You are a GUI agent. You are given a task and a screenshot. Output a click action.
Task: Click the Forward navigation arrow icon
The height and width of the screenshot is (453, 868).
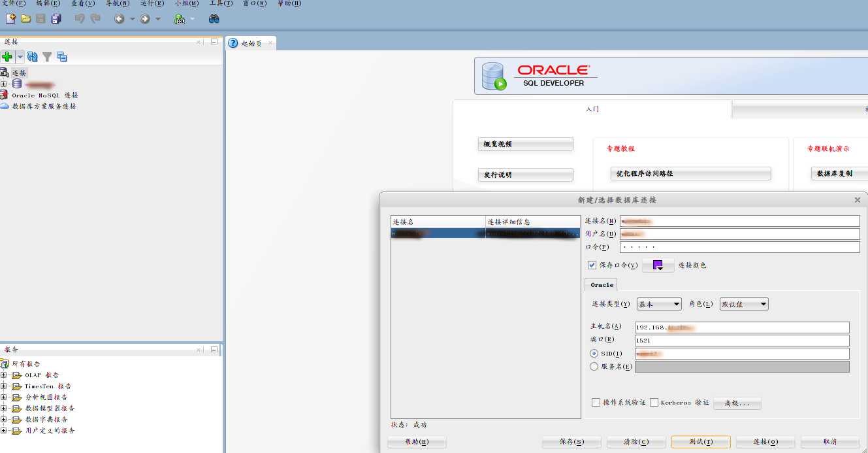(x=144, y=19)
